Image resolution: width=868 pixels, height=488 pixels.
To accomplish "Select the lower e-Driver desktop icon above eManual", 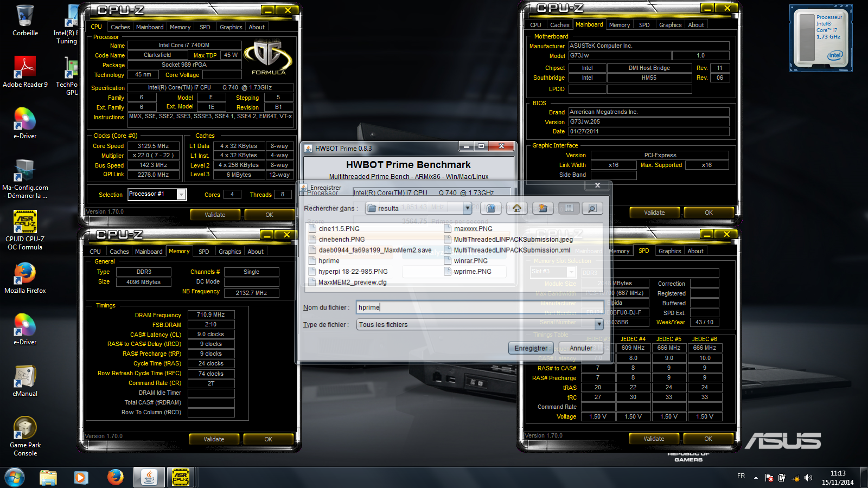I will pyautogui.click(x=25, y=329).
